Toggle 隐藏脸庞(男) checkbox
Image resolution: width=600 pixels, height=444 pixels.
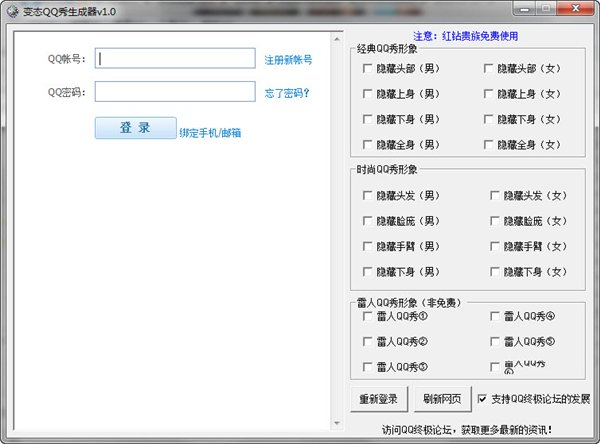point(367,221)
